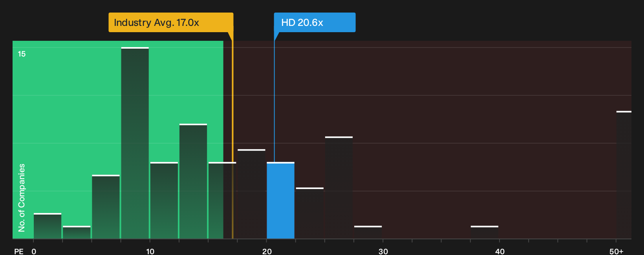Viewport: 644px width, 255px height.
Task: Click the bar at PE 10 to 12.5
Action: [164, 200]
